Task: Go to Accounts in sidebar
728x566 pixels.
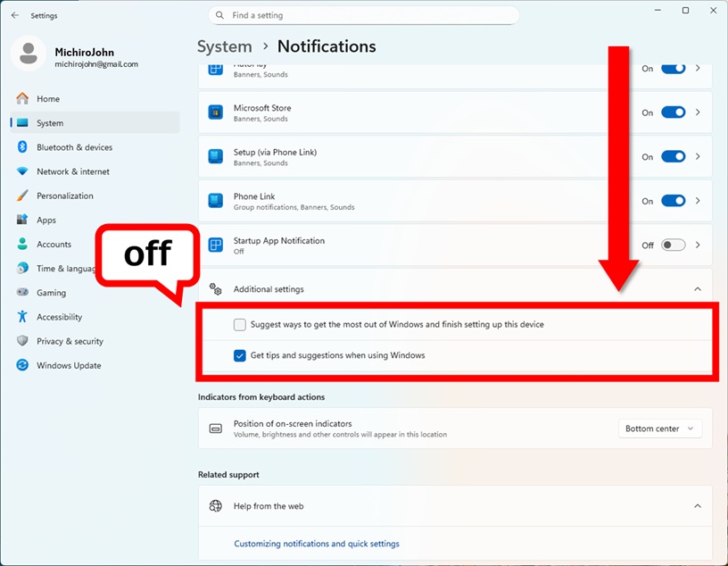Action: [54, 244]
